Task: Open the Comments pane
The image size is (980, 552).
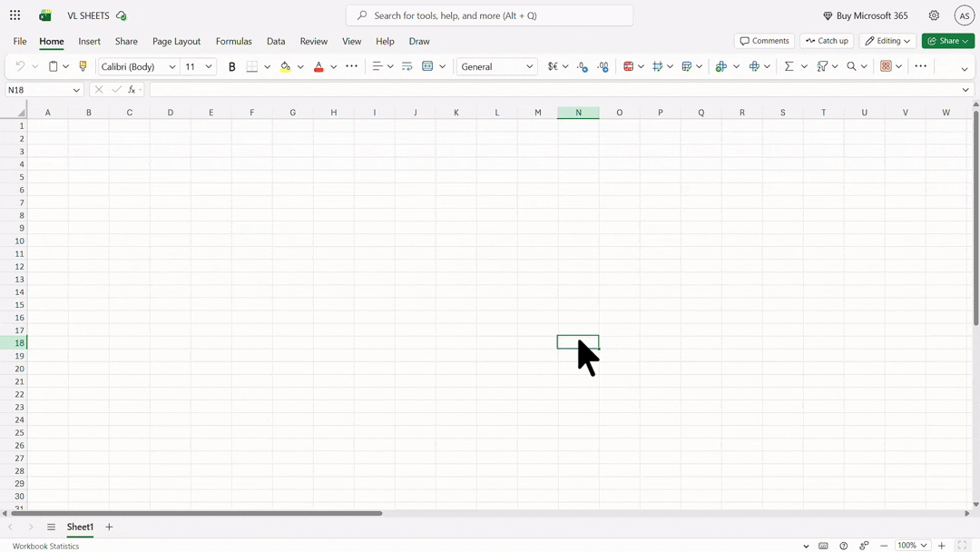Action: click(x=764, y=41)
